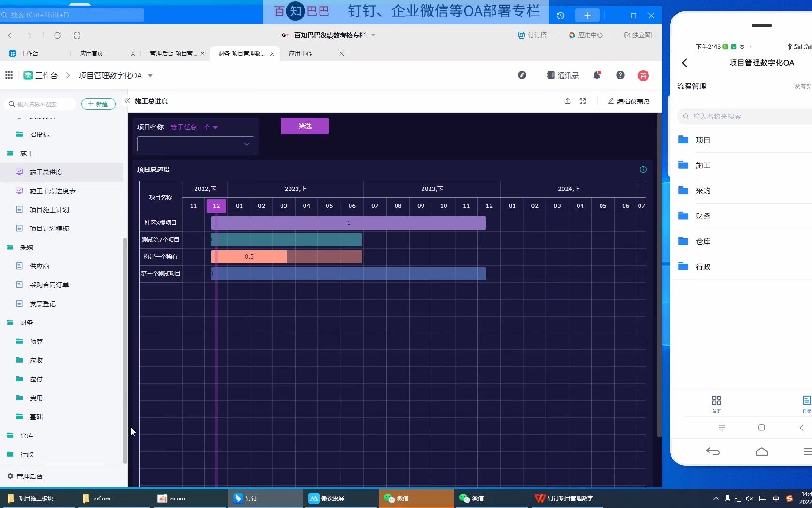Open the help question mark icon

(620, 75)
